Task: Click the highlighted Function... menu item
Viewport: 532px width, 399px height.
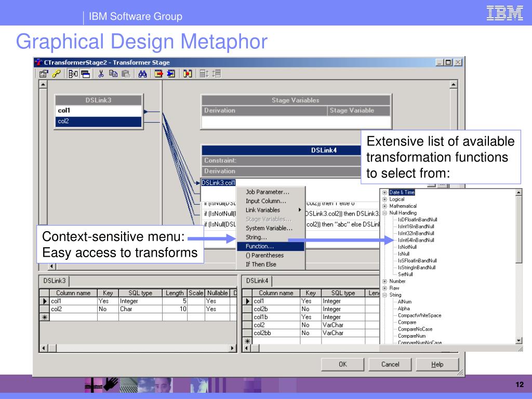Action: click(271, 246)
